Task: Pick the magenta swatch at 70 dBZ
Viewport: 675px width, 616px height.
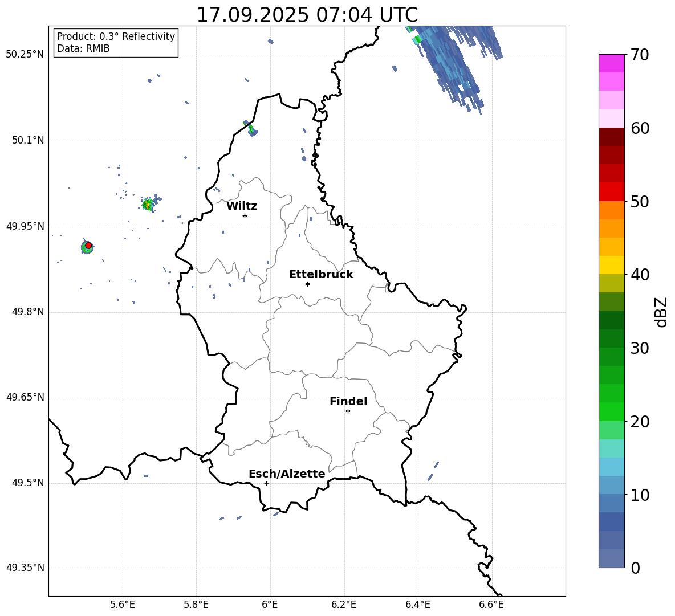Action: [612, 63]
